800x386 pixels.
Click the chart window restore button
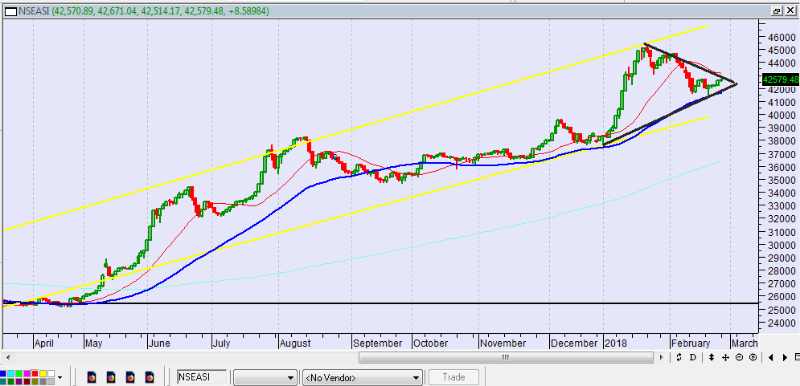(777, 10)
